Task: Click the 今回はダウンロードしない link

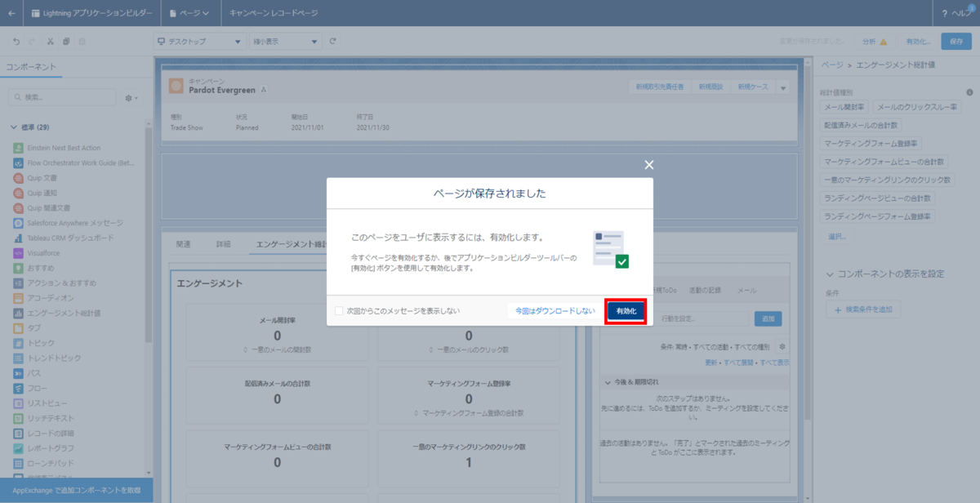Action: [x=555, y=310]
